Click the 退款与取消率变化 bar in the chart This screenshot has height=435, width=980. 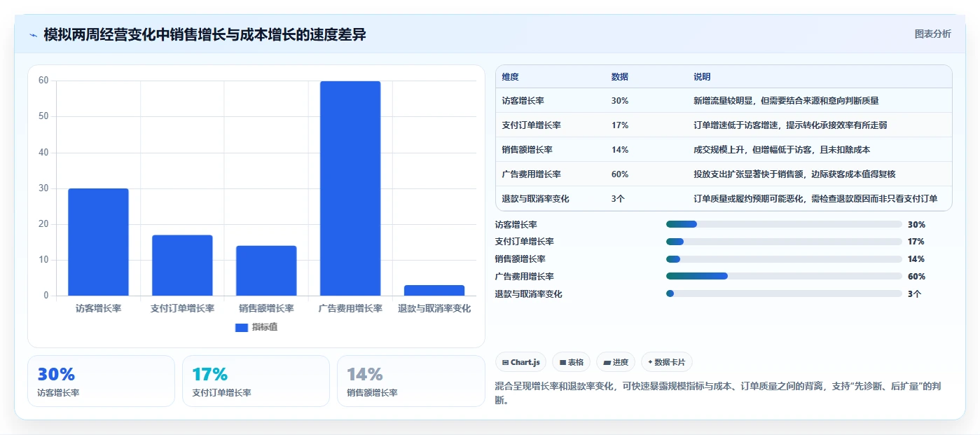click(434, 290)
